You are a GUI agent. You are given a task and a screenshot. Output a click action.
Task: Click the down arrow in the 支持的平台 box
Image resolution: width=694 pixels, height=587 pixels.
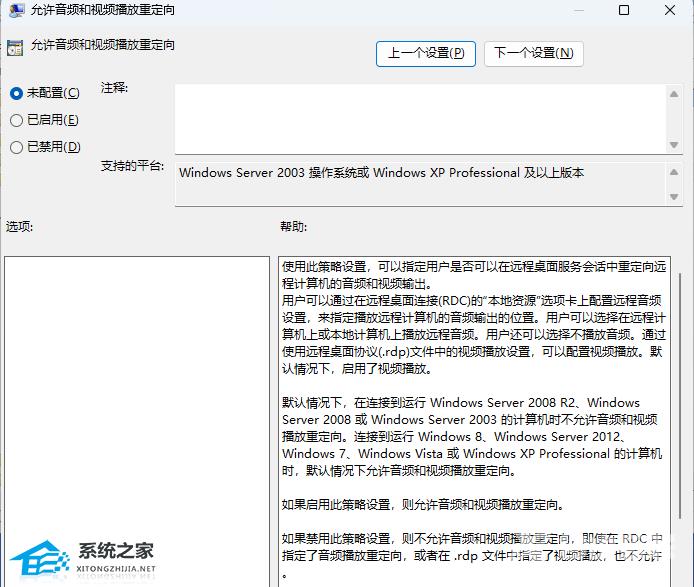point(674,198)
